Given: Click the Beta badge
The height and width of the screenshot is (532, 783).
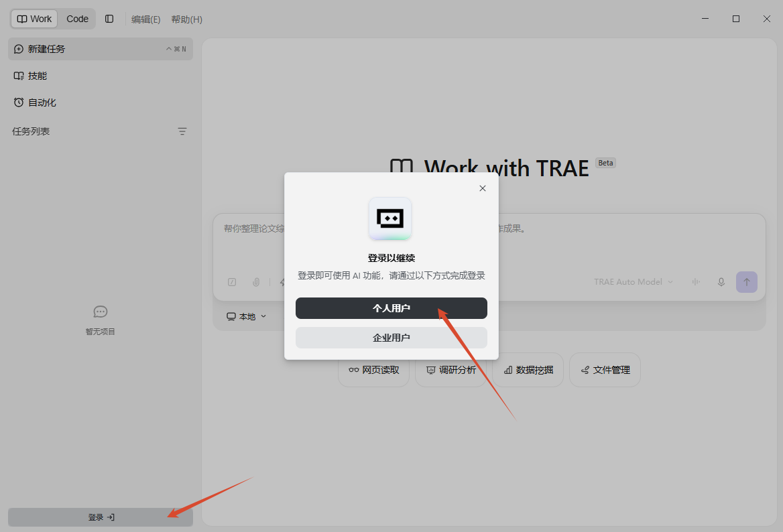Looking at the screenshot, I should pyautogui.click(x=606, y=163).
